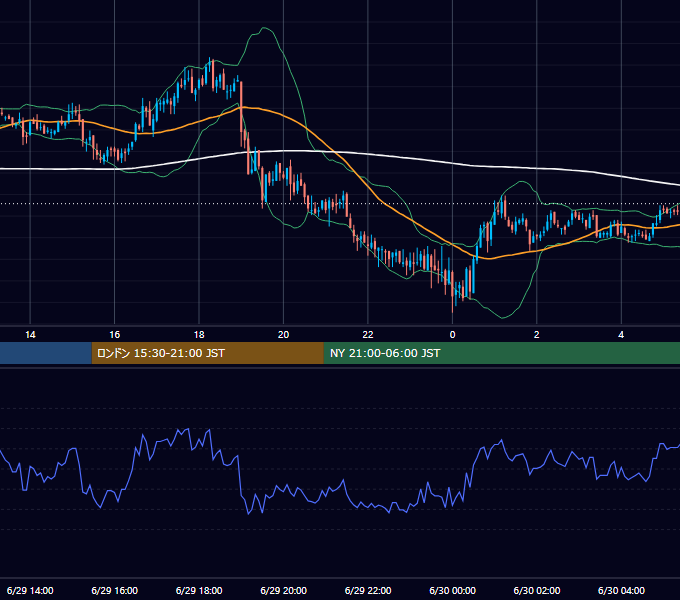Viewport: 680px width, 600px height.
Task: Click the 6/29 20:00 date label
Action: (283, 590)
